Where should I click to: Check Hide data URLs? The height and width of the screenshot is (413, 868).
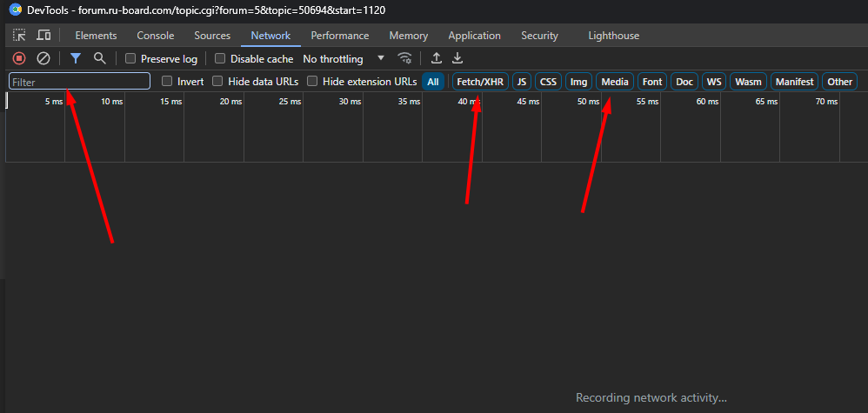tap(217, 82)
